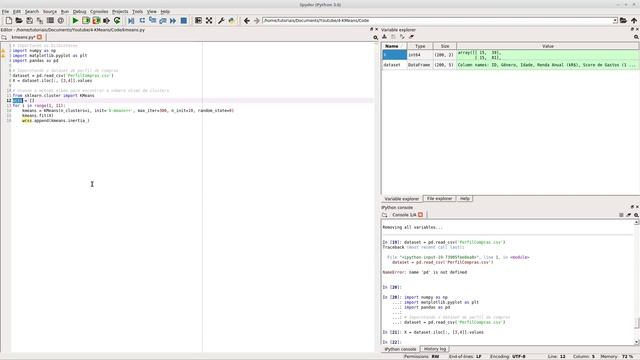The width and height of the screenshot is (640, 360).
Task: Go back to previous cursor position
Action: [247, 20]
